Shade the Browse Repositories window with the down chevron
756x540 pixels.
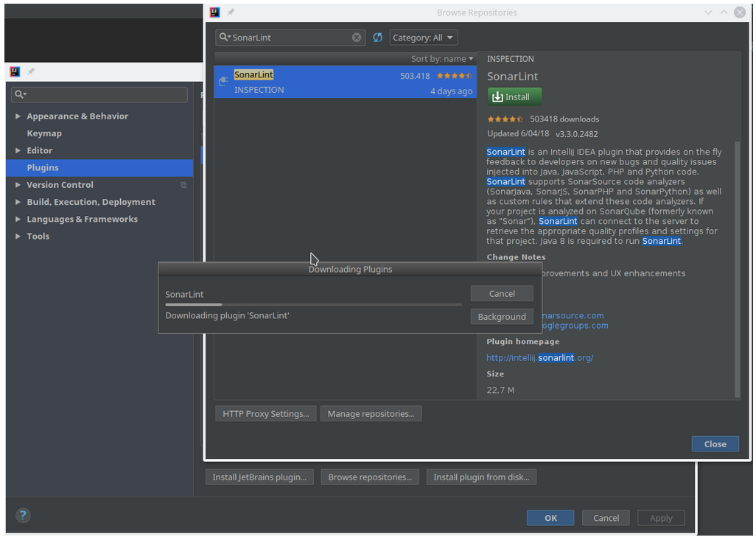click(x=708, y=13)
